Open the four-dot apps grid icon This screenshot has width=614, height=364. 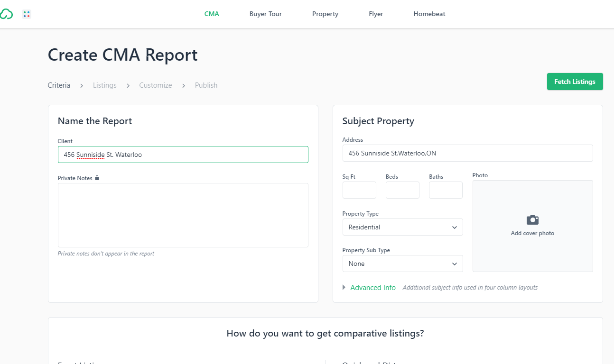point(27,14)
